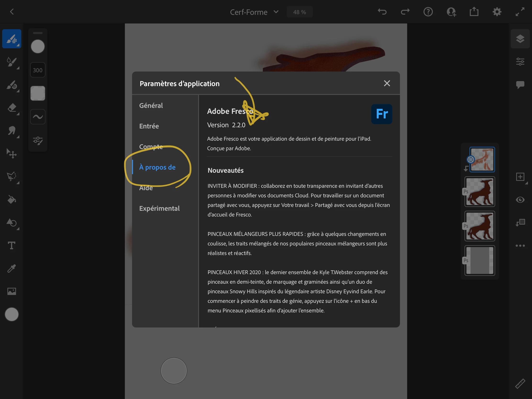The image size is (532, 399).
Task: Close the Paramètres d'application dialog
Action: click(x=387, y=83)
